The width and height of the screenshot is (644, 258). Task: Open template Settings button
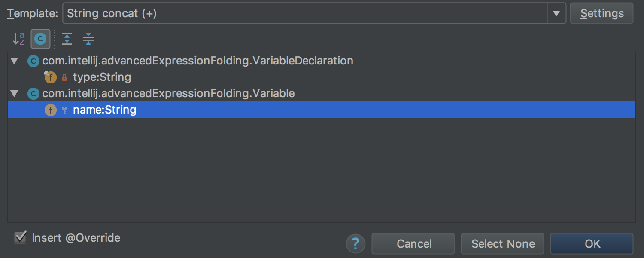[x=601, y=13]
